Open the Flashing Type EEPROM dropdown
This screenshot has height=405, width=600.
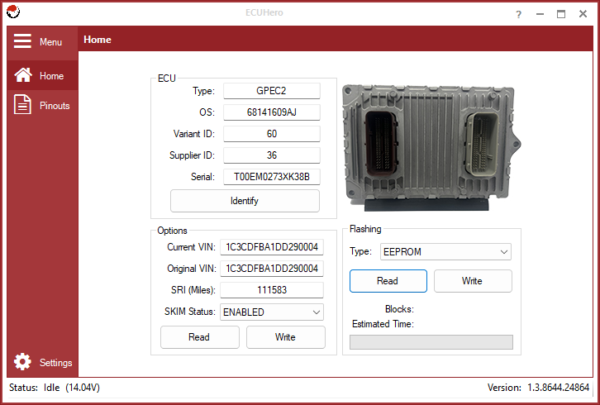pyautogui.click(x=446, y=252)
